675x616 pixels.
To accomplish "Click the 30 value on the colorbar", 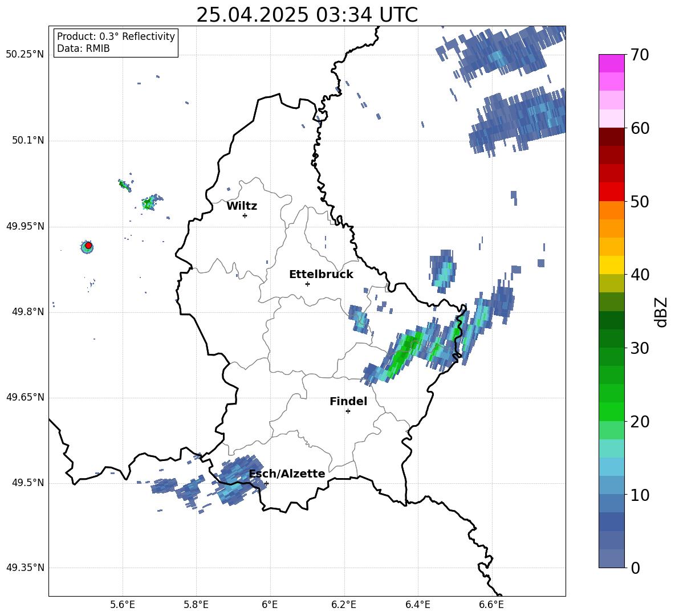I will [x=640, y=348].
